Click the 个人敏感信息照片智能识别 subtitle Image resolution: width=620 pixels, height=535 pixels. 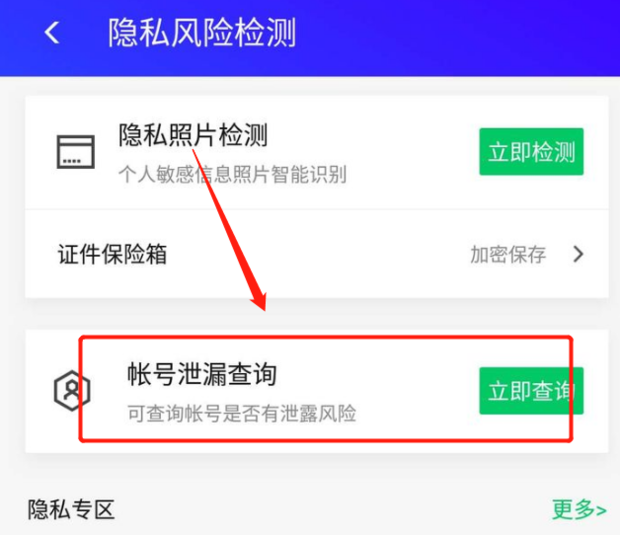(x=232, y=174)
